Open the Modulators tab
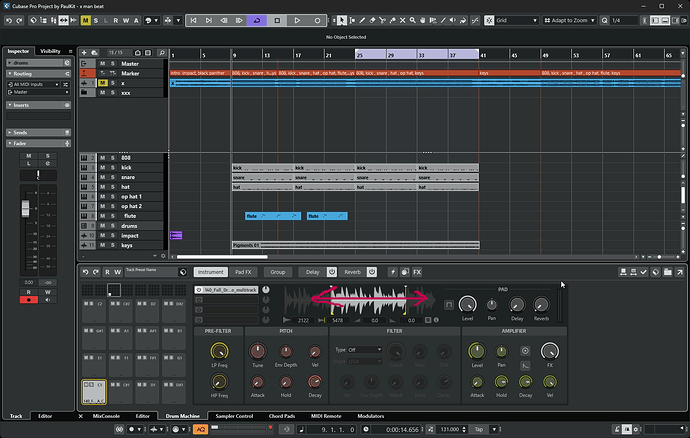This screenshot has width=690, height=438. (x=371, y=416)
